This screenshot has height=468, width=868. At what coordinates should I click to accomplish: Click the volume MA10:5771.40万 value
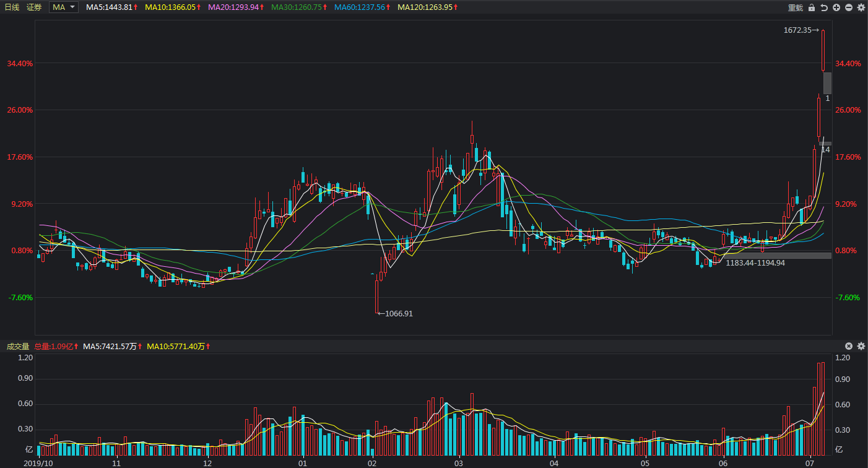tap(176, 346)
